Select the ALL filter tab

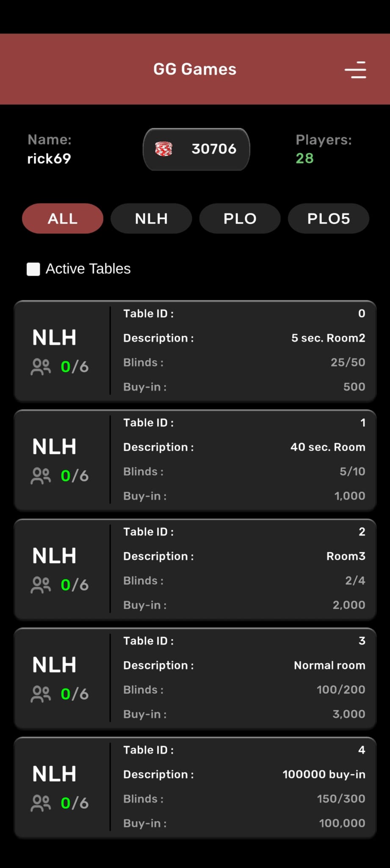pos(63,219)
